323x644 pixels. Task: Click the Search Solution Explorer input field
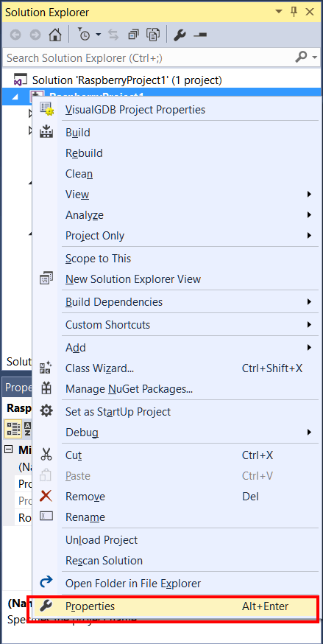(149, 57)
